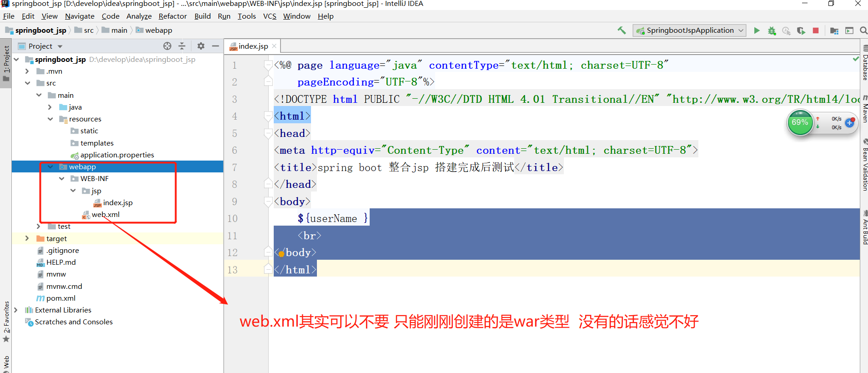Open Search Everywhere magnifier icon
The width and height of the screenshot is (868, 373).
pos(863,30)
